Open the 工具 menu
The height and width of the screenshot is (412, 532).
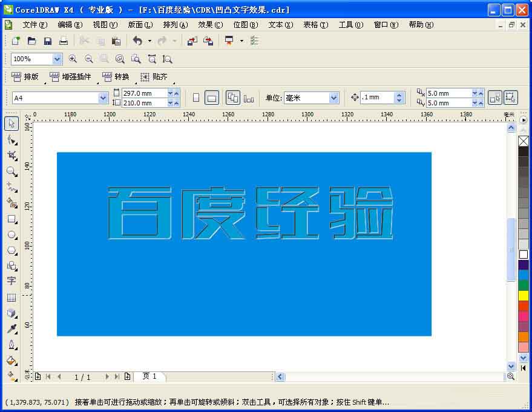coord(351,25)
